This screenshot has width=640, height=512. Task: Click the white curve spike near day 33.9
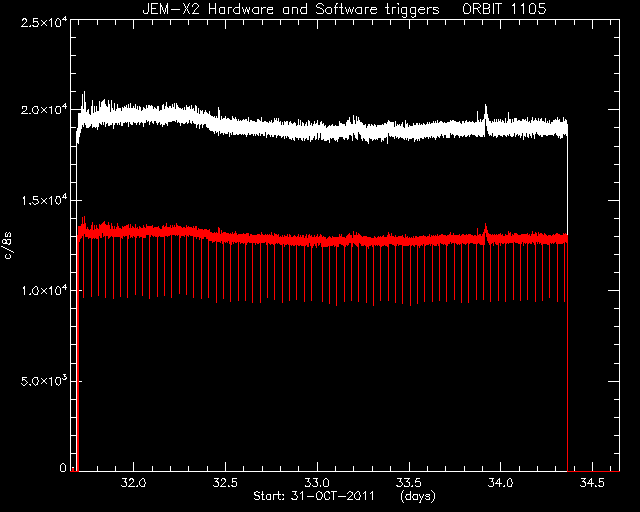tap(486, 114)
